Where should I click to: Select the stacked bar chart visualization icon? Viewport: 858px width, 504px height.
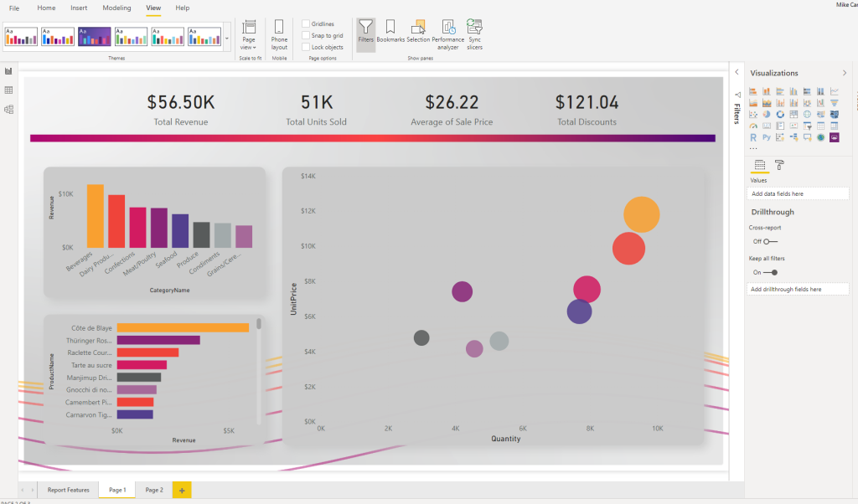pyautogui.click(x=753, y=91)
